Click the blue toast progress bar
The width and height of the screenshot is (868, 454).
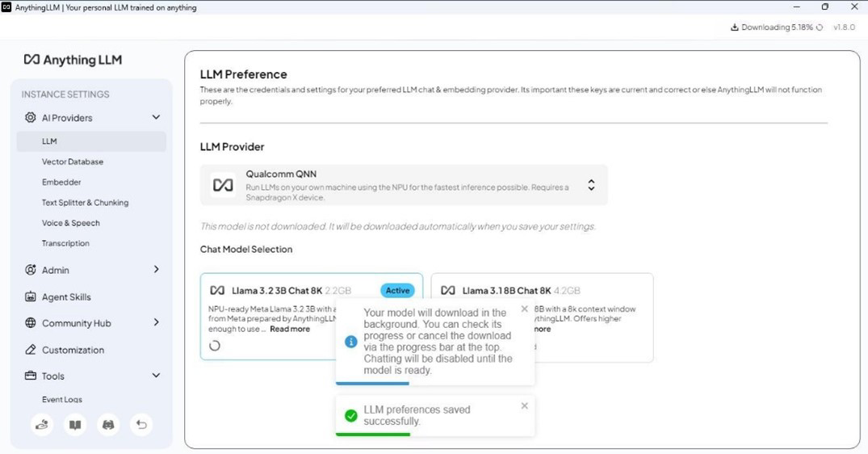[x=372, y=383]
